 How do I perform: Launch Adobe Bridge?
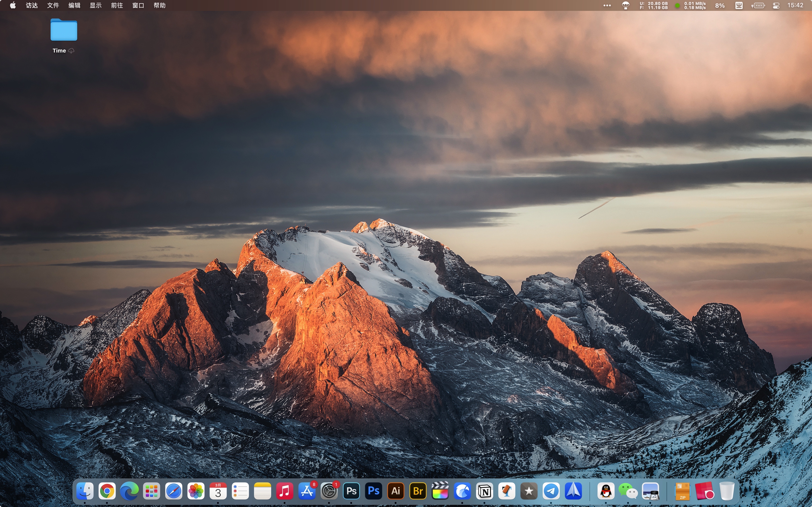pos(418,490)
